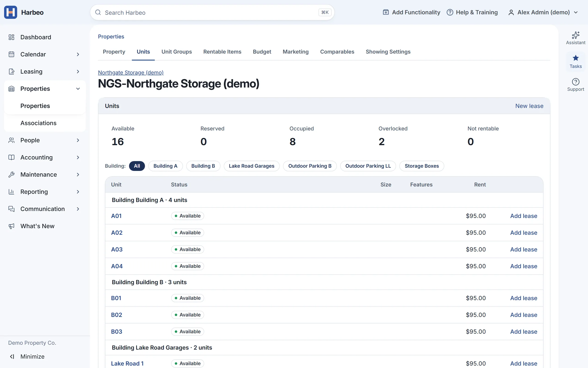
Task: Click the What's New megaphone icon
Action: click(x=11, y=226)
